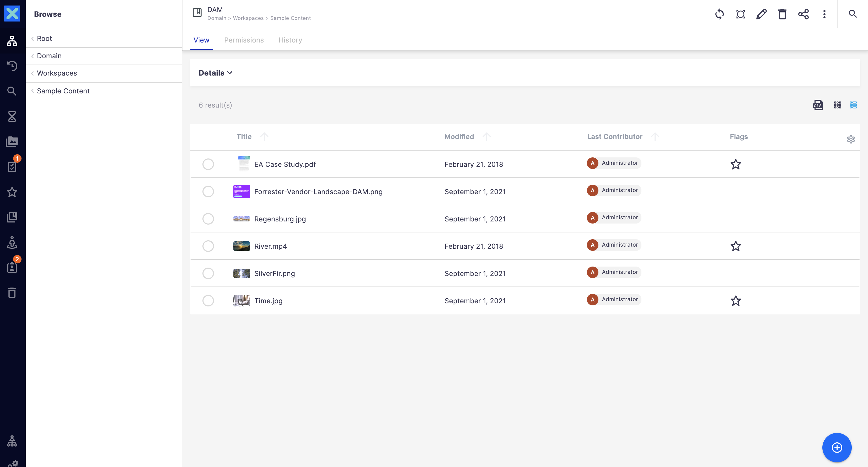
Task: Select the Time.jpg row checkbox
Action: [x=208, y=301]
